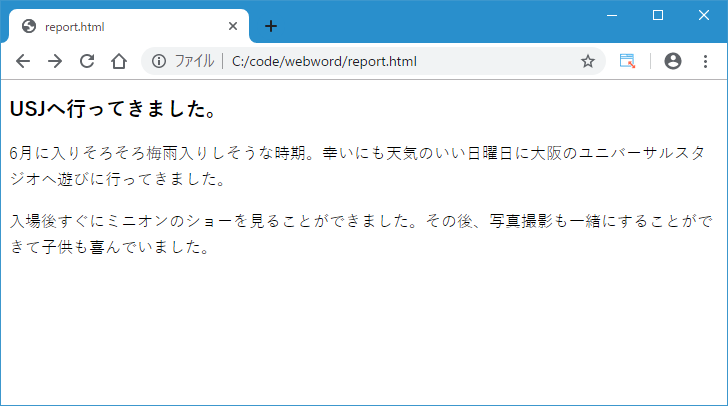Image resolution: width=728 pixels, height=406 pixels.
Task: Open the user profile menu
Action: click(673, 61)
